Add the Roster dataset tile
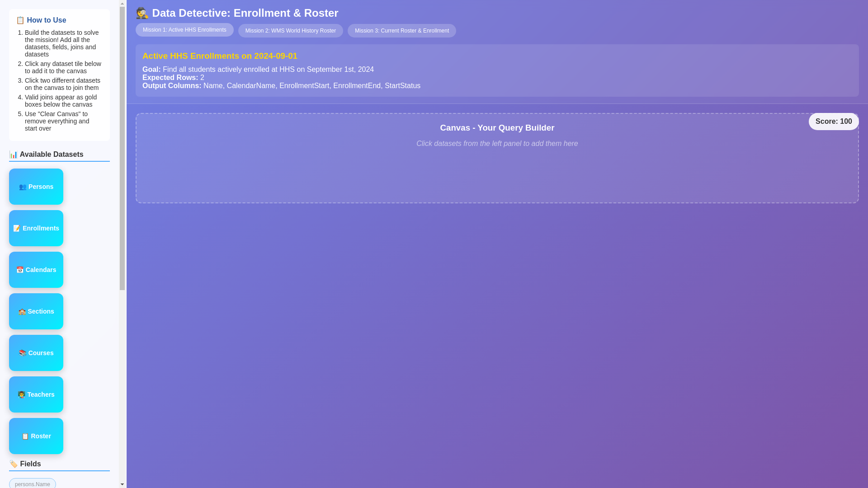868x488 pixels. click(x=36, y=436)
